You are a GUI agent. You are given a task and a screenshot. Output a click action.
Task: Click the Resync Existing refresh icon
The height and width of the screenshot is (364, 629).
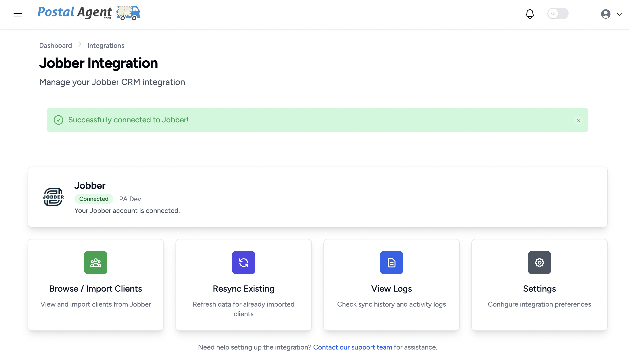click(243, 263)
